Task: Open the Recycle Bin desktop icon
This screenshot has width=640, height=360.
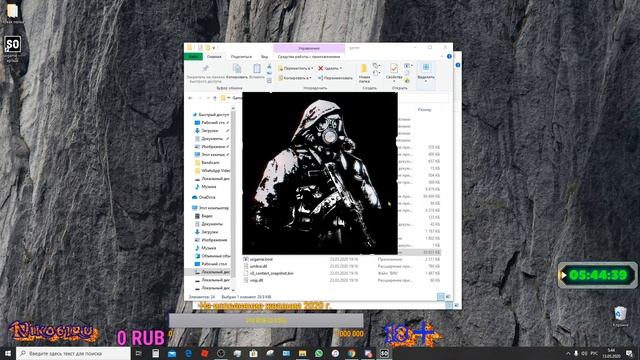Action: click(x=620, y=317)
